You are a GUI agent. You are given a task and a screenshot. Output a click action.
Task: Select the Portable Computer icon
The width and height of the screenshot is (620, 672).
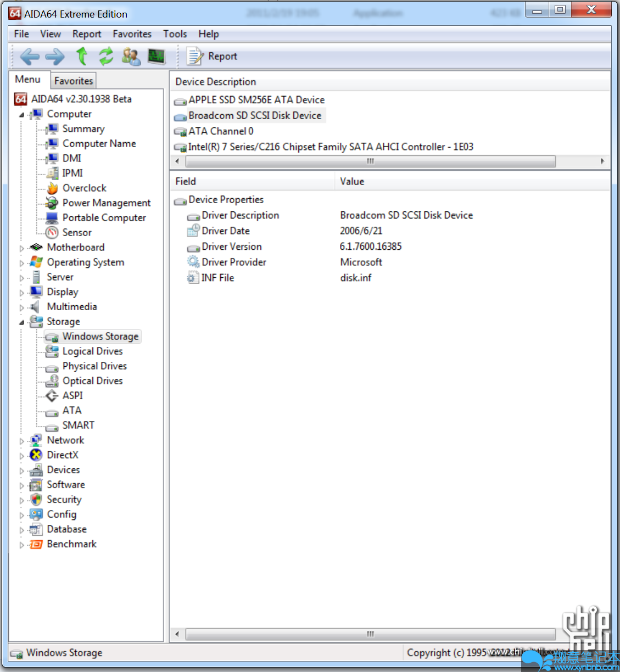tap(52, 218)
